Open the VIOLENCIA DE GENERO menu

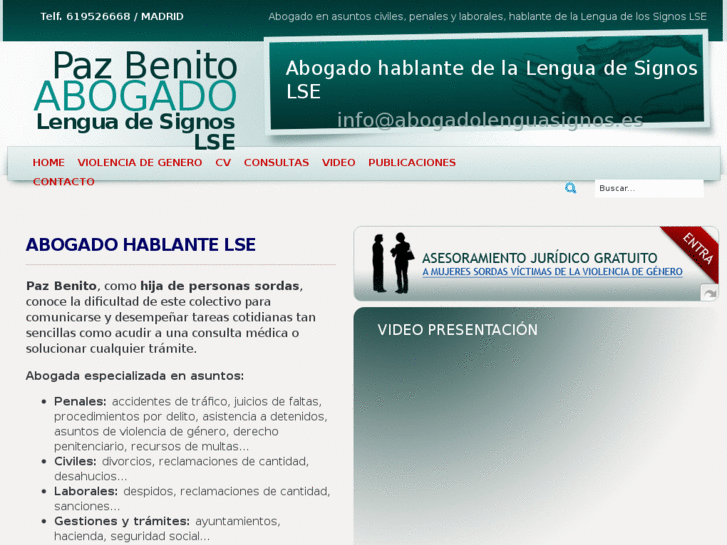click(x=140, y=162)
